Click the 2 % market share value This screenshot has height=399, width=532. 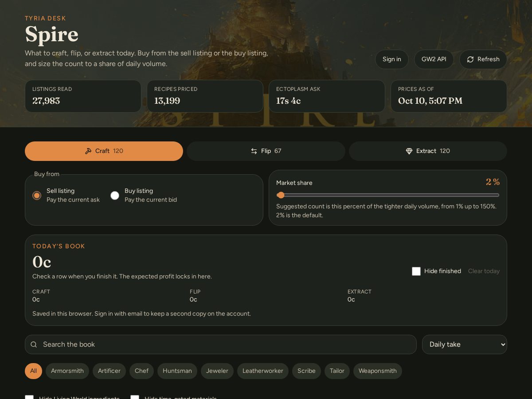click(493, 182)
